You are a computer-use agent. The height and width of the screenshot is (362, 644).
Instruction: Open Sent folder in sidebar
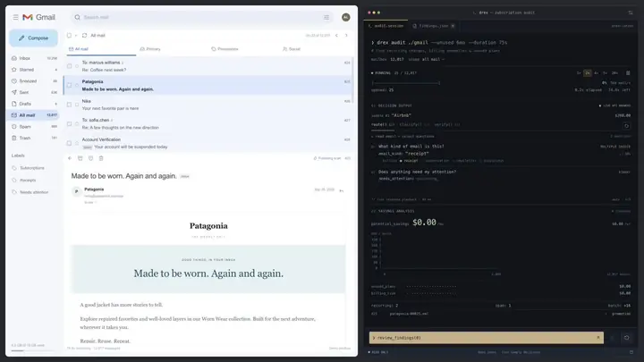tap(34, 92)
